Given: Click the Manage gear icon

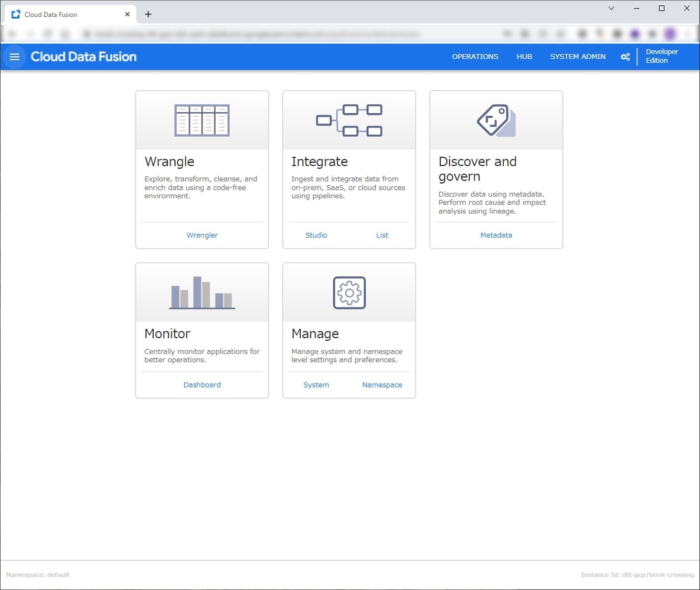Looking at the screenshot, I should tap(349, 293).
